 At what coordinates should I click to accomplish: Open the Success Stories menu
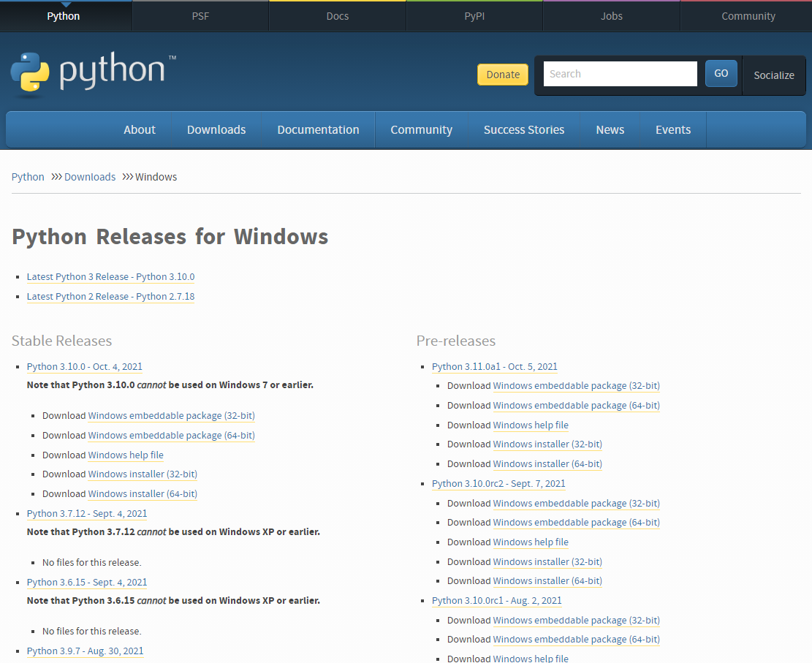524,129
